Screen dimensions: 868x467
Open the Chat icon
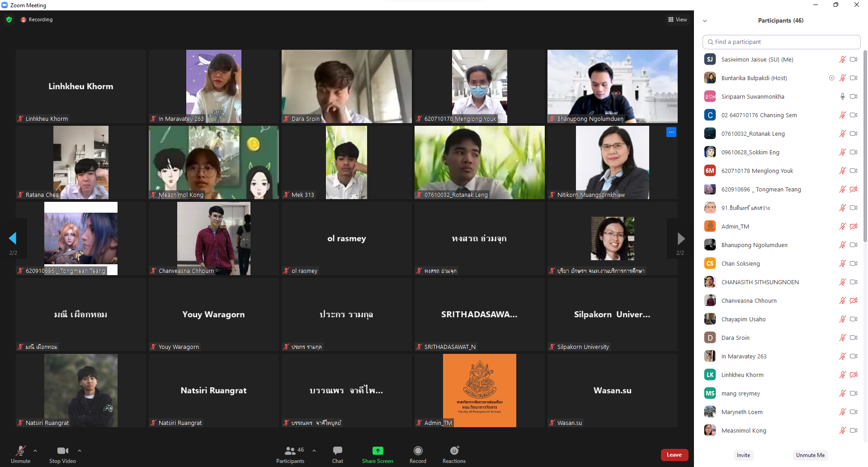click(338, 450)
